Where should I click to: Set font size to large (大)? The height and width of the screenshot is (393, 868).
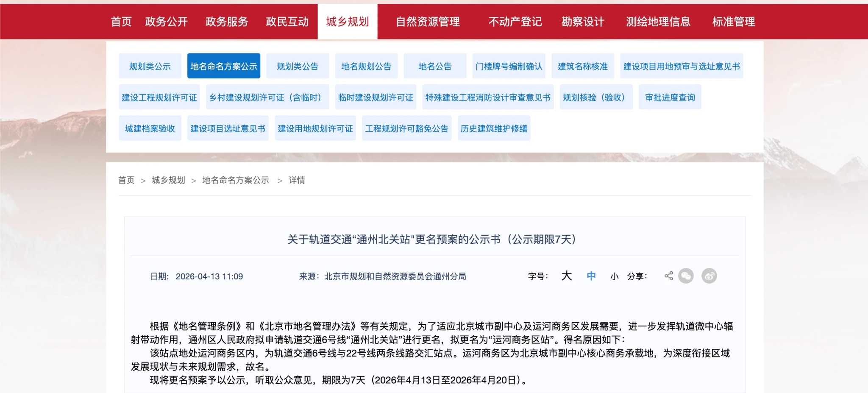[x=567, y=276]
